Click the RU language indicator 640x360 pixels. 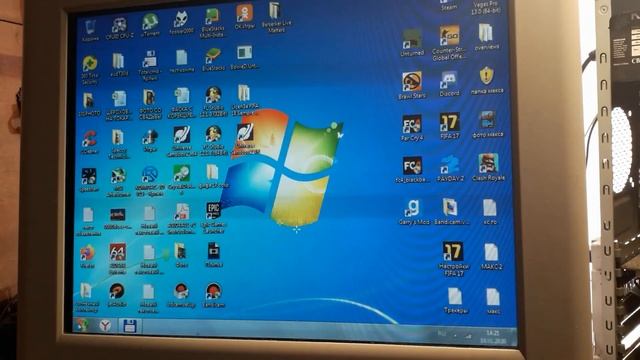point(442,334)
